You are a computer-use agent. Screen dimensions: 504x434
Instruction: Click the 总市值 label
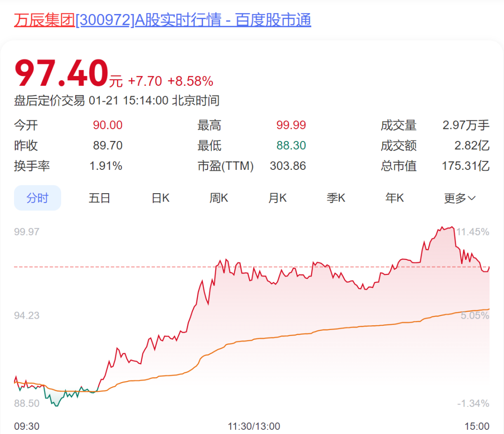[399, 166]
